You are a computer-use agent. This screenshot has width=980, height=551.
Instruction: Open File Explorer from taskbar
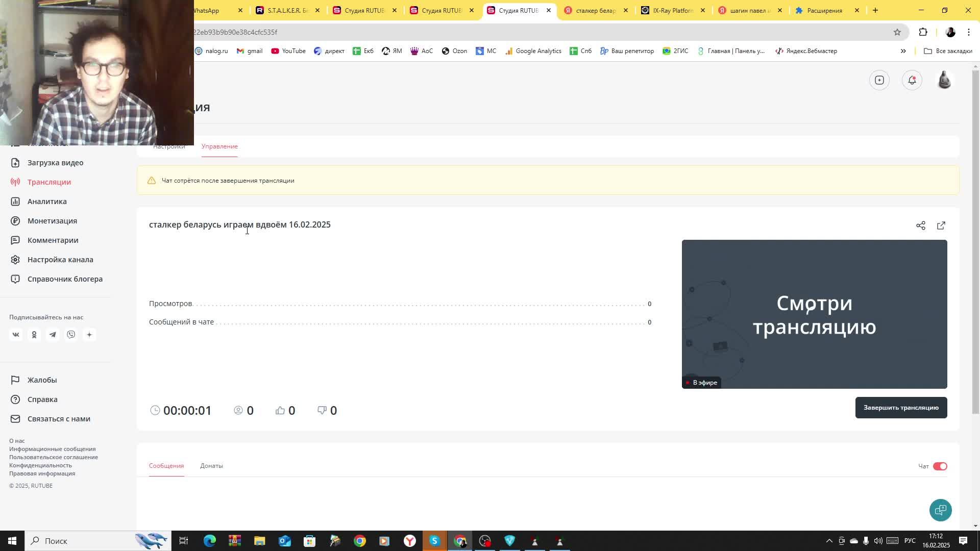coord(259,541)
